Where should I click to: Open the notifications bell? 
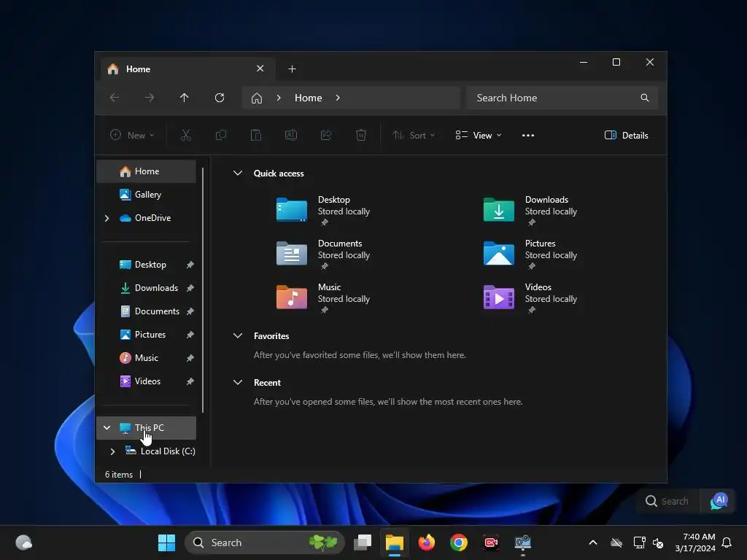727,542
